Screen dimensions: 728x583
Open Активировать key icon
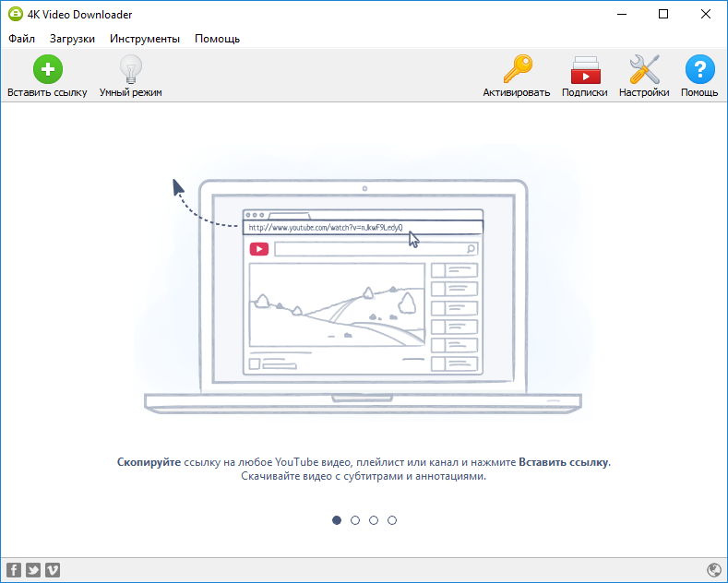point(518,69)
